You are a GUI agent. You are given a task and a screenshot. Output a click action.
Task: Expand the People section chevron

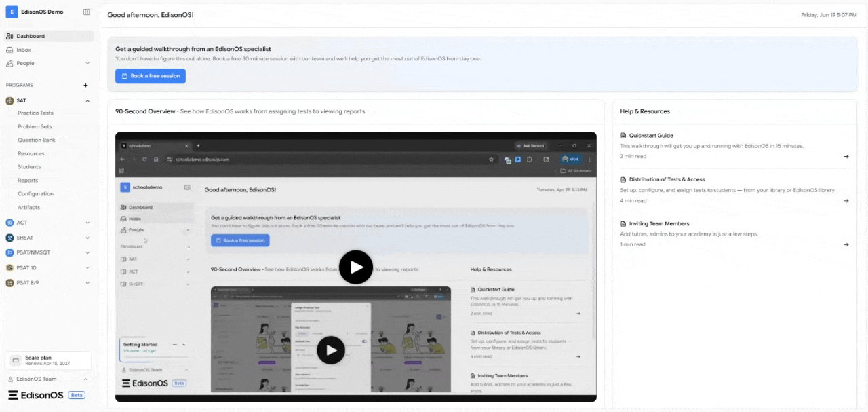(x=87, y=63)
